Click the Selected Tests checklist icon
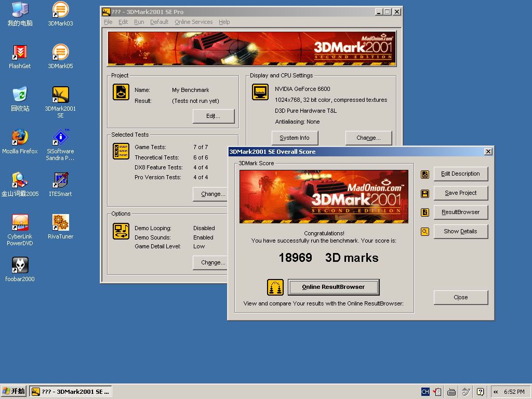This screenshot has width=532, height=399. click(x=121, y=151)
